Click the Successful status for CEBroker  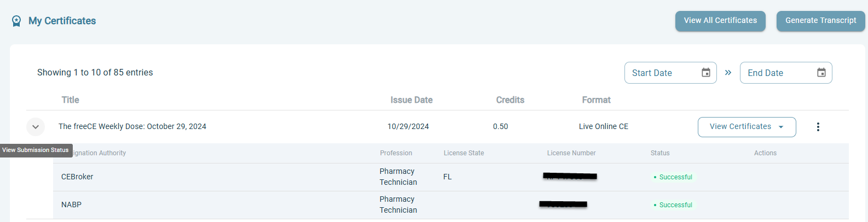point(673,177)
